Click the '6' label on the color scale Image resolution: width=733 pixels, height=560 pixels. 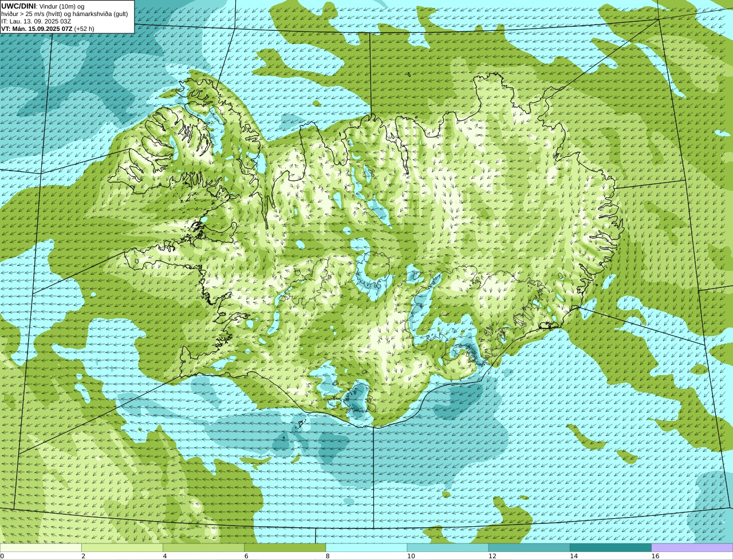(246, 556)
